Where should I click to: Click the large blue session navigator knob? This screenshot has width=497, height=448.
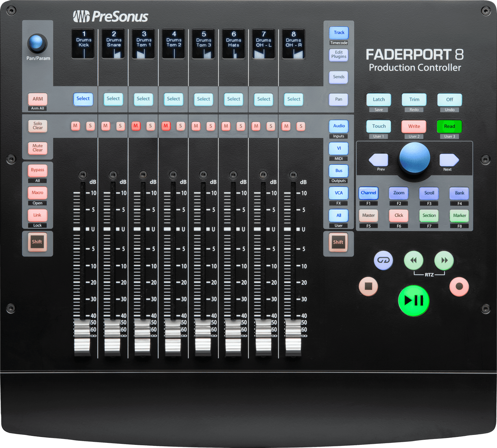(414, 158)
